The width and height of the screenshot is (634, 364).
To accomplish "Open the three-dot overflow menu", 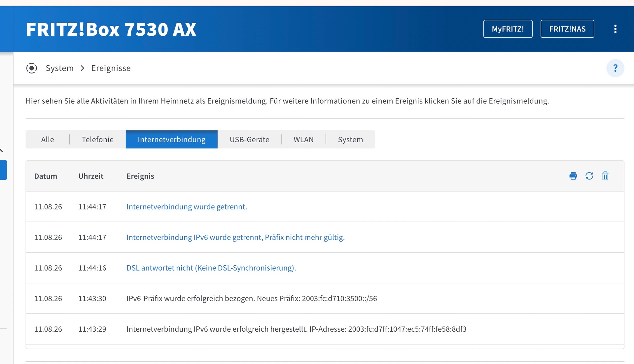I will click(615, 29).
